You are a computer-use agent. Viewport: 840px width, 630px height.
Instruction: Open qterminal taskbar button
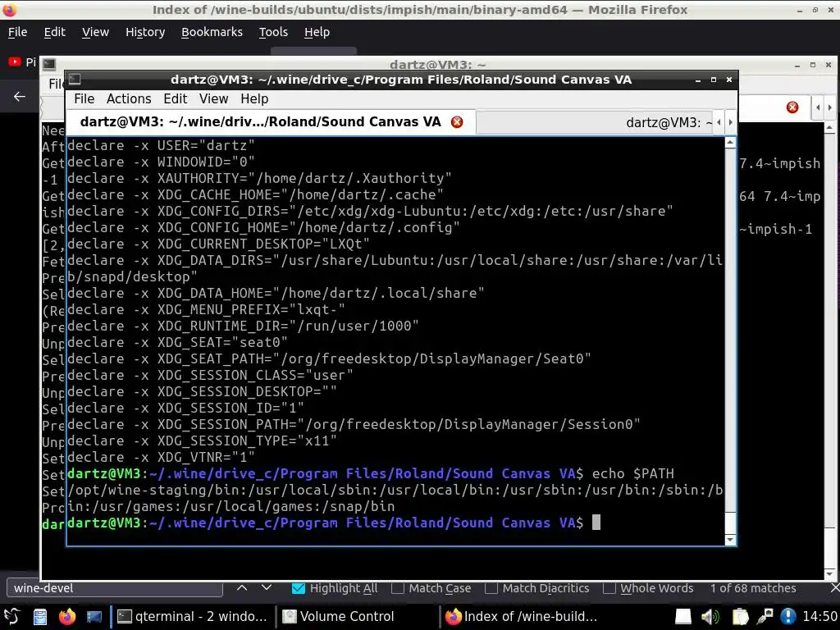tap(193, 617)
